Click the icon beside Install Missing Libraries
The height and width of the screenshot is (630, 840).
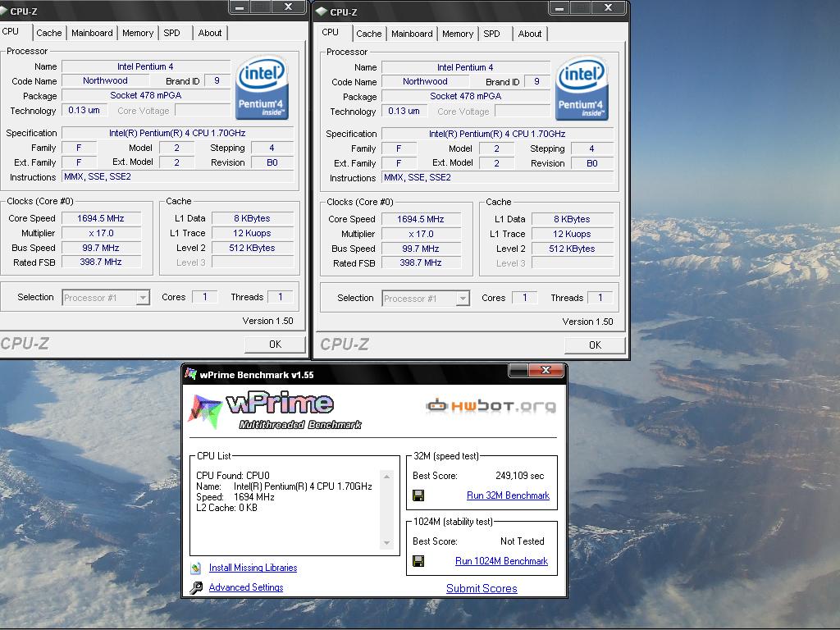[x=195, y=568]
